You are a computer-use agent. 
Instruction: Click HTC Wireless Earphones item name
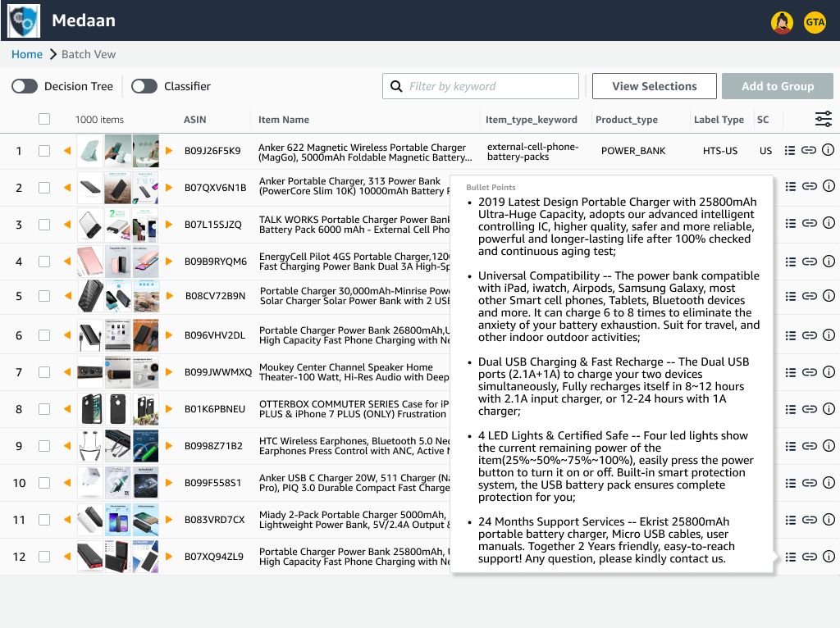tap(354, 446)
